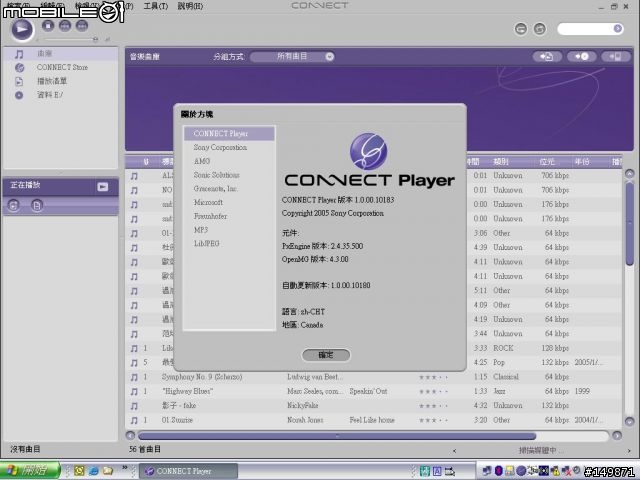Click the 類別 genre column header

(501, 162)
